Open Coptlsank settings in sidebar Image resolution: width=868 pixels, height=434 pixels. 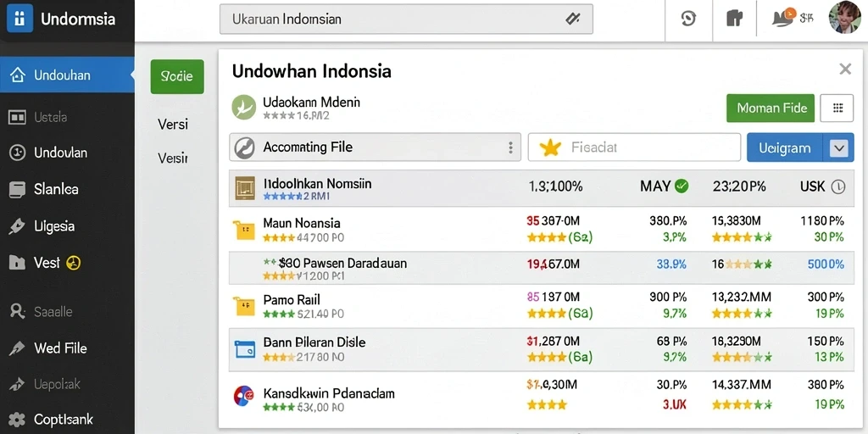[67, 419]
